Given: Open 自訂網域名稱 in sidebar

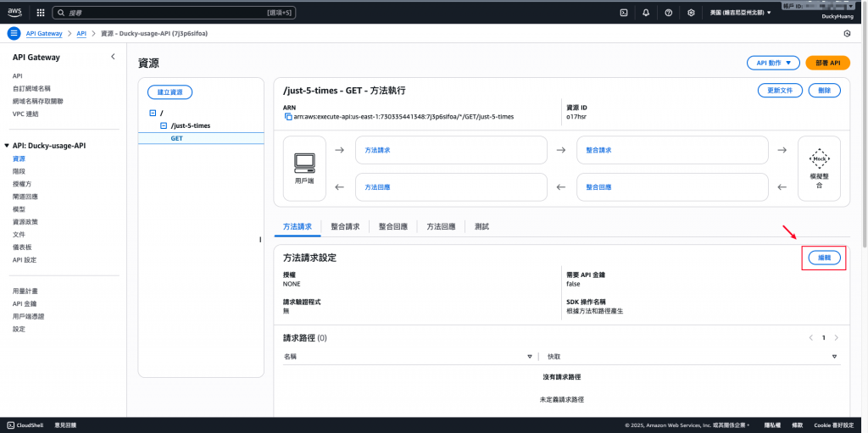Looking at the screenshot, I should [x=31, y=89].
